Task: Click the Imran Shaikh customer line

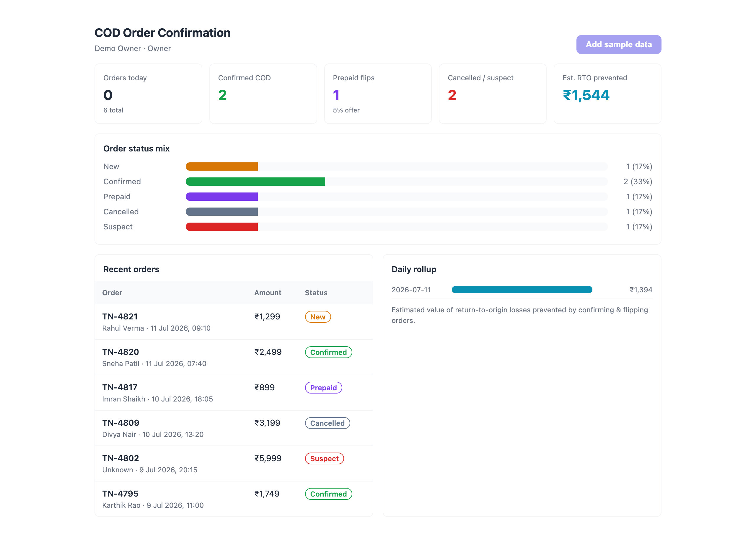Action: click(x=158, y=399)
